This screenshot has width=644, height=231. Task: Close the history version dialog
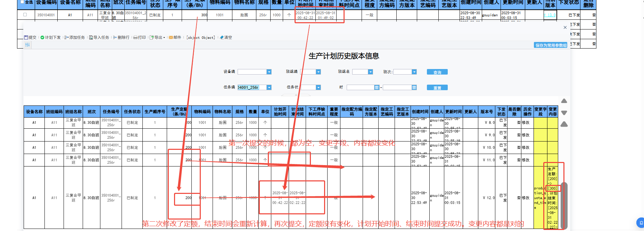565,27
